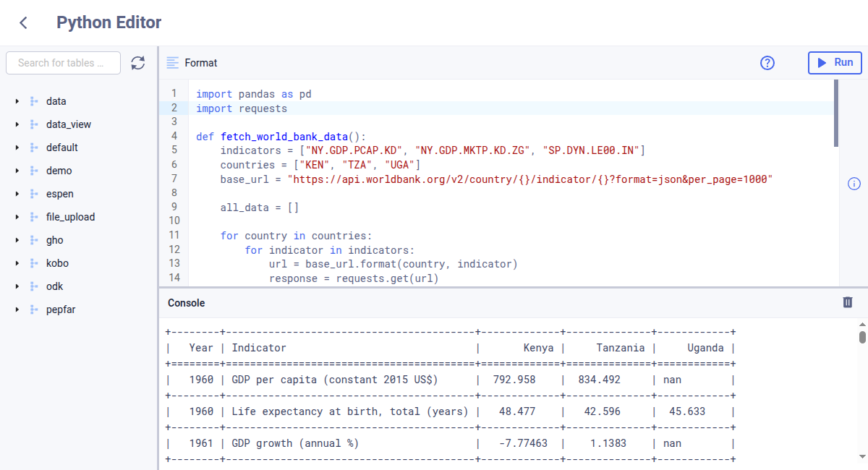Screen dimensions: 868x470
Task: Expand the pepfar schema
Action: [x=17, y=309]
